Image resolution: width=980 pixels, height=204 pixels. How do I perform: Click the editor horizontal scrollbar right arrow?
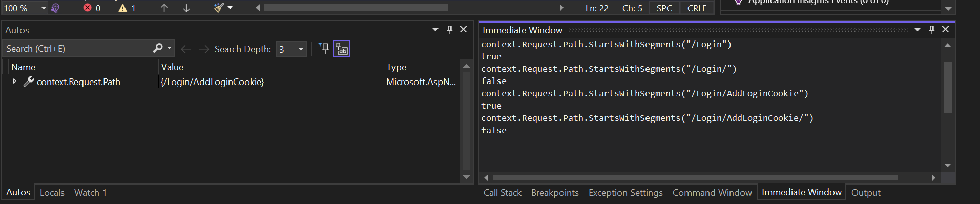point(561,8)
